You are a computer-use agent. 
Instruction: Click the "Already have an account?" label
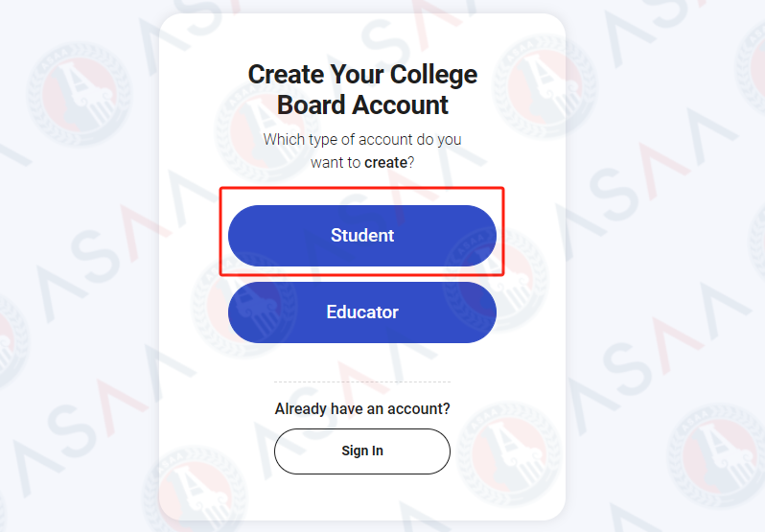(362, 409)
